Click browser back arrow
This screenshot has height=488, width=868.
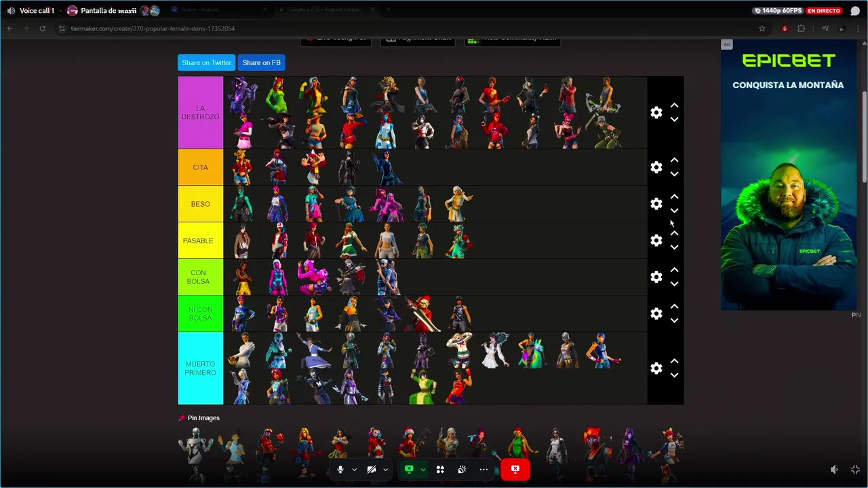point(9,28)
